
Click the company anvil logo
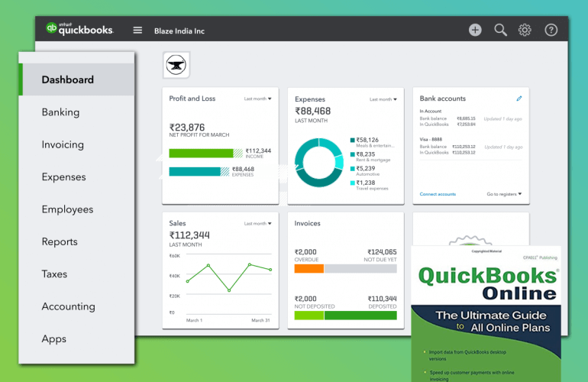[176, 65]
